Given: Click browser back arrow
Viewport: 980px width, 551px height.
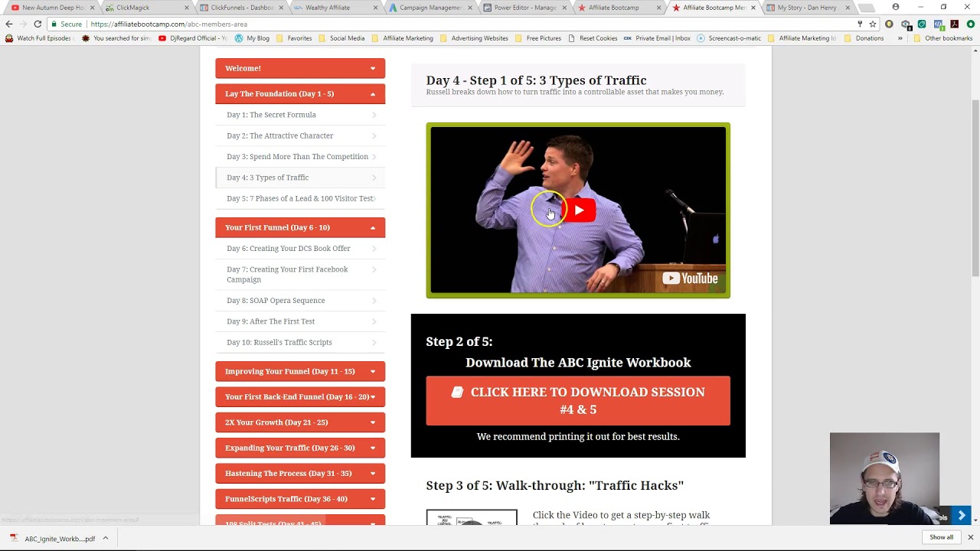Looking at the screenshot, I should click(x=9, y=24).
